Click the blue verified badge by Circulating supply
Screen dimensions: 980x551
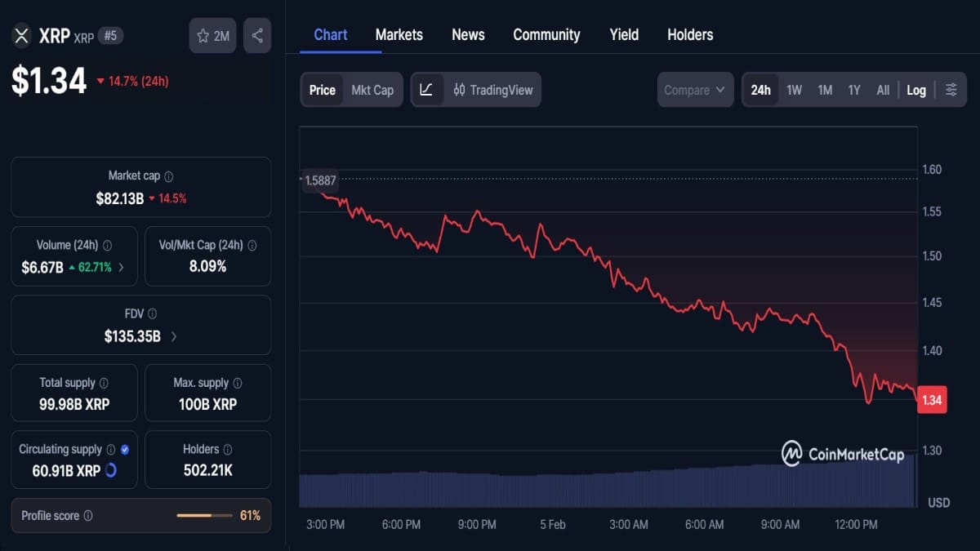(x=124, y=450)
